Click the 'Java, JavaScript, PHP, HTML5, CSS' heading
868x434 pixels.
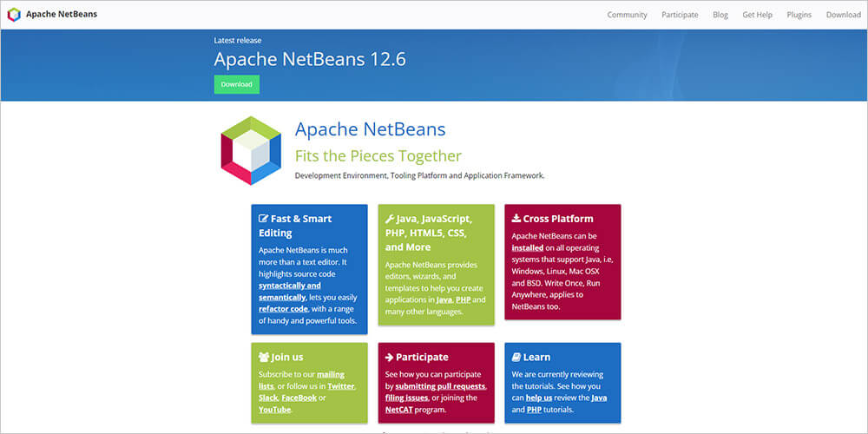click(x=429, y=233)
